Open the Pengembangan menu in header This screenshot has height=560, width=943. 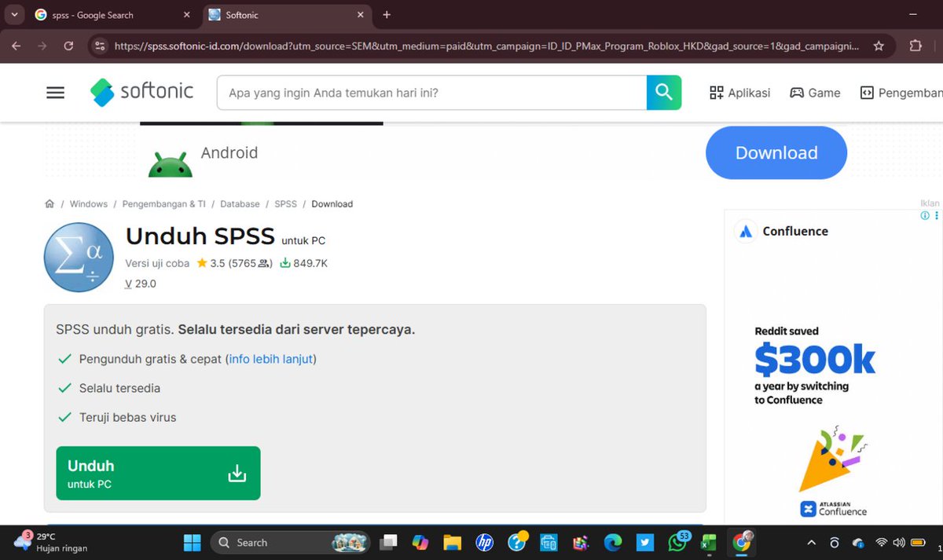901,93
